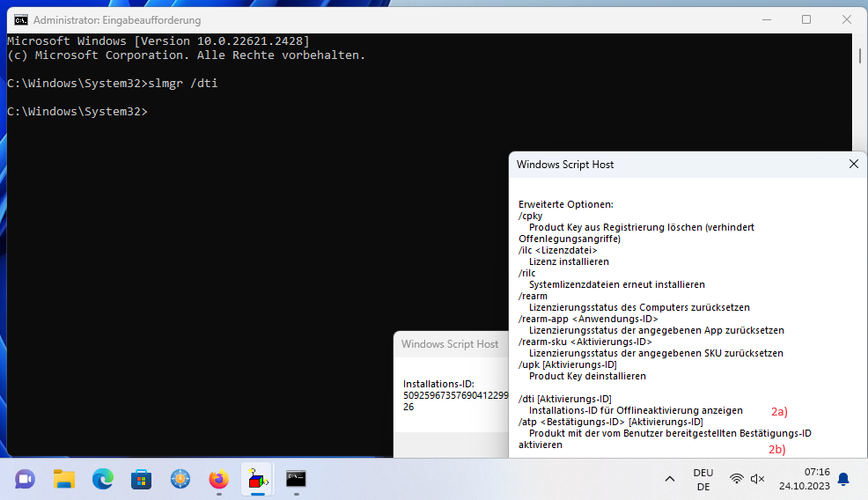Launch Firefox from the taskbar
The image size is (868, 500).
(218, 479)
